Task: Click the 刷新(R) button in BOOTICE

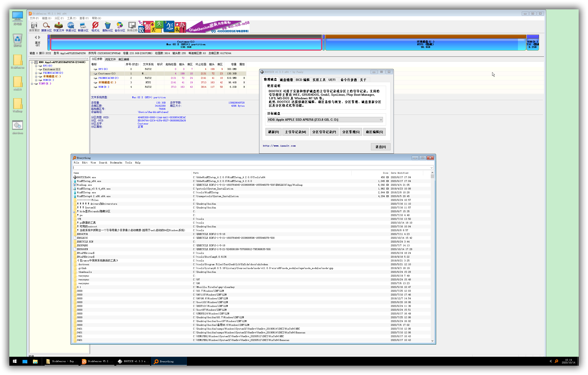Action: [x=274, y=132]
